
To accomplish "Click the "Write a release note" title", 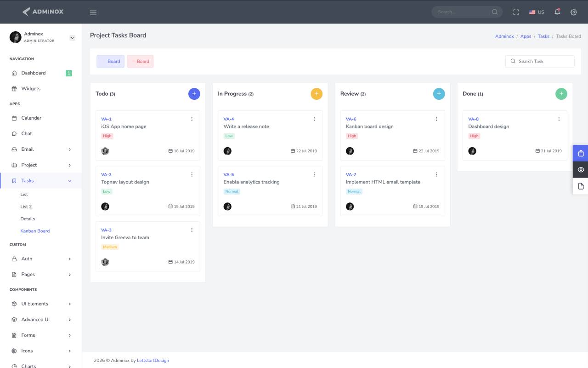I will point(246,126).
